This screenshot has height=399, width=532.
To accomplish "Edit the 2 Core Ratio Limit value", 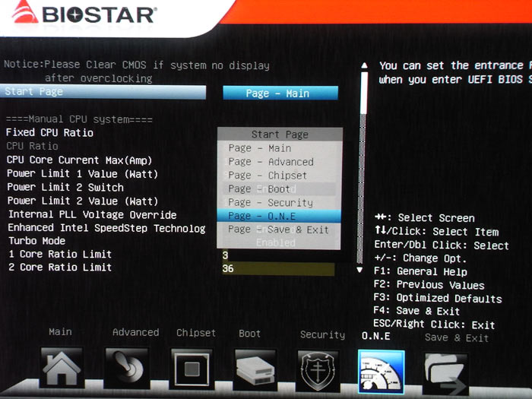I will [x=277, y=268].
